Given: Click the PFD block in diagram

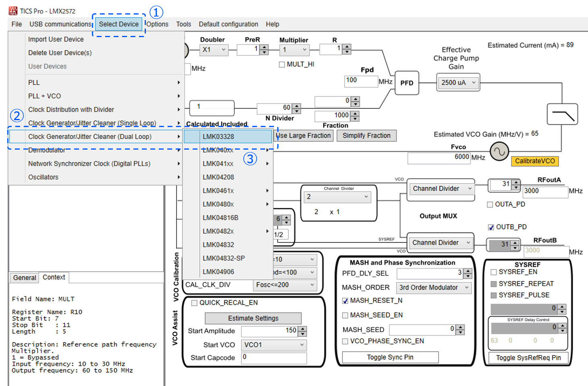Looking at the screenshot, I should (x=407, y=83).
